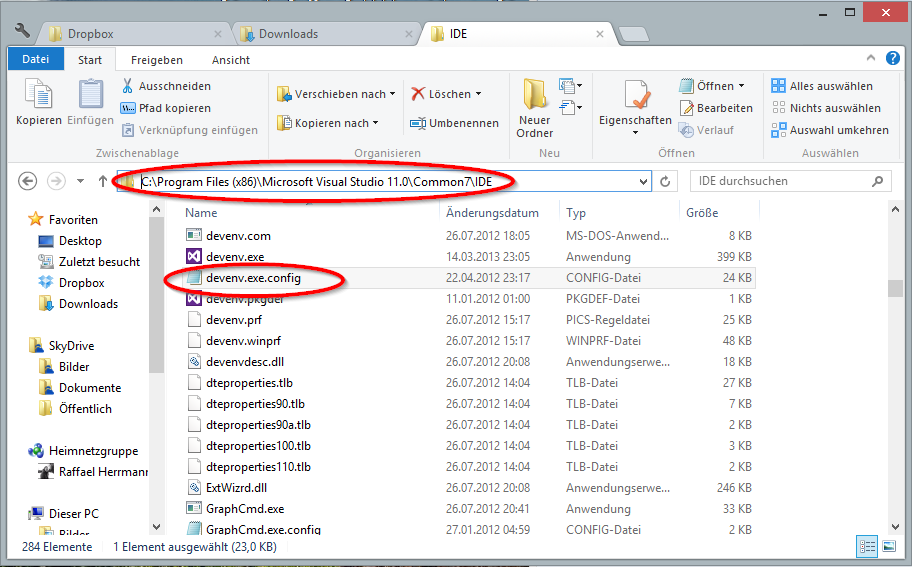Viewport: 912px width, 567px height.
Task: Select the devenv.exe.config file
Action: [254, 277]
